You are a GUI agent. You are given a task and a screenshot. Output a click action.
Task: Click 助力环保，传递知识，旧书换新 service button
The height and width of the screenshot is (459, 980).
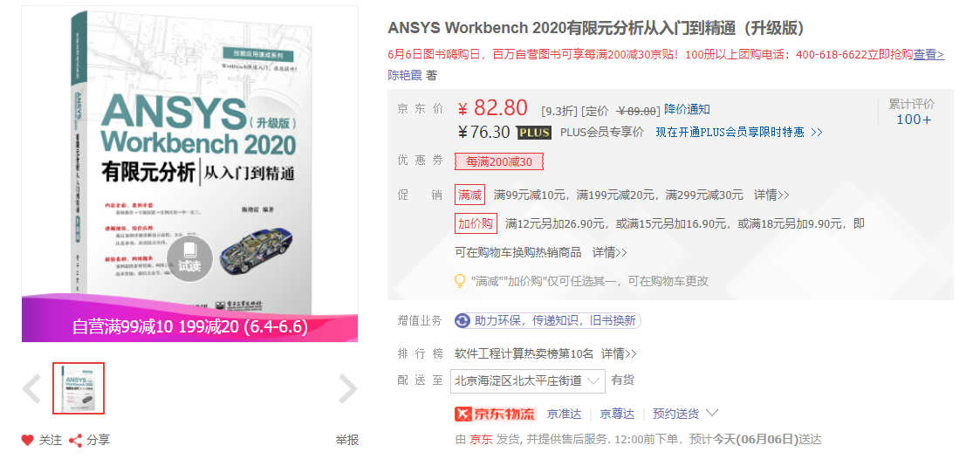[547, 321]
